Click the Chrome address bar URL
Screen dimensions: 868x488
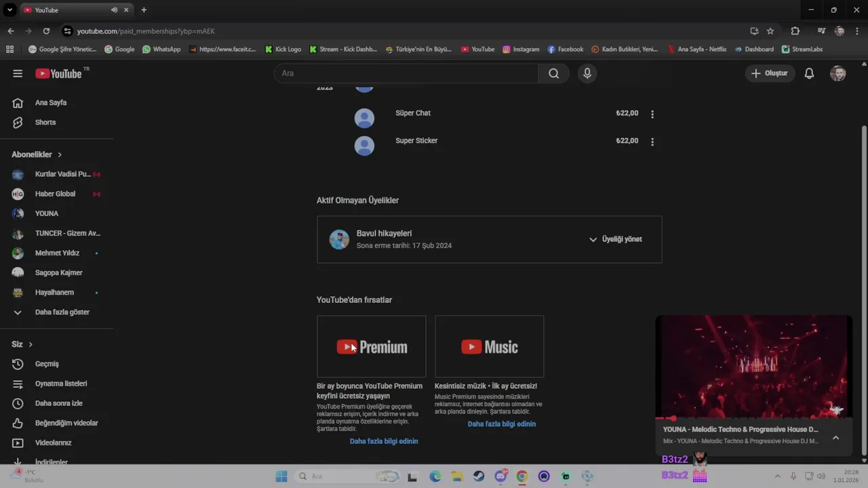click(146, 31)
